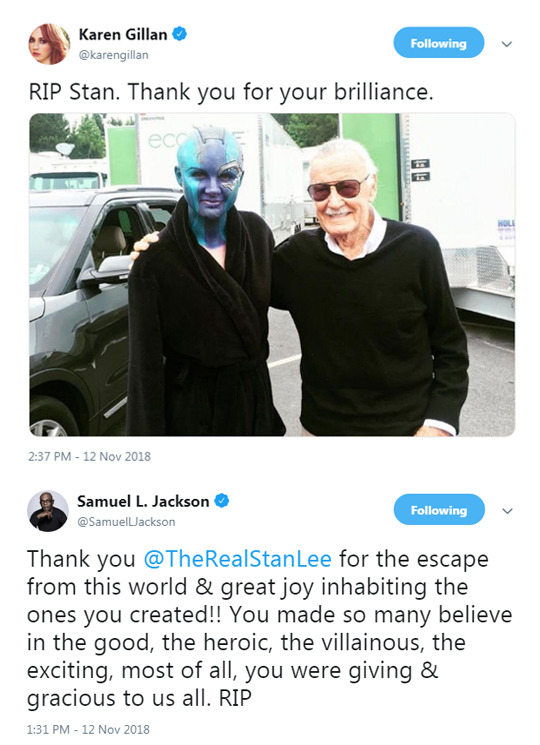540x745 pixels.
Task: Open the attached photo with Stan Lee
Action: [x=272, y=275]
